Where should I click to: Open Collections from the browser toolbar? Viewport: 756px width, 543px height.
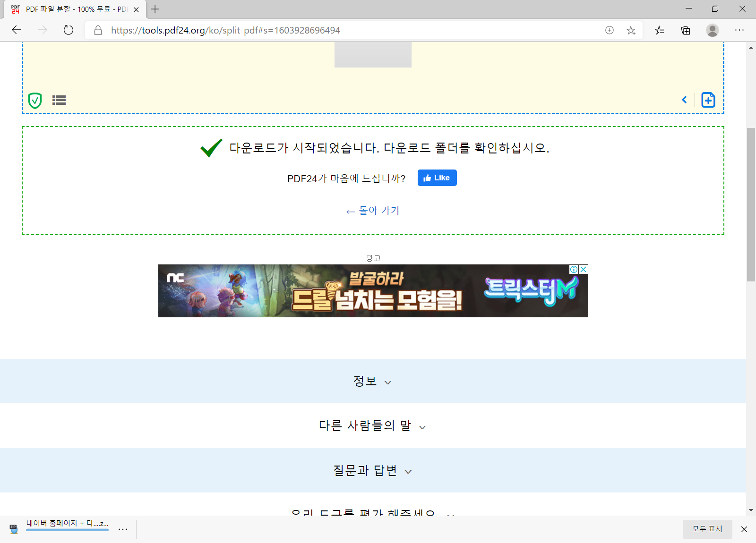coord(686,30)
